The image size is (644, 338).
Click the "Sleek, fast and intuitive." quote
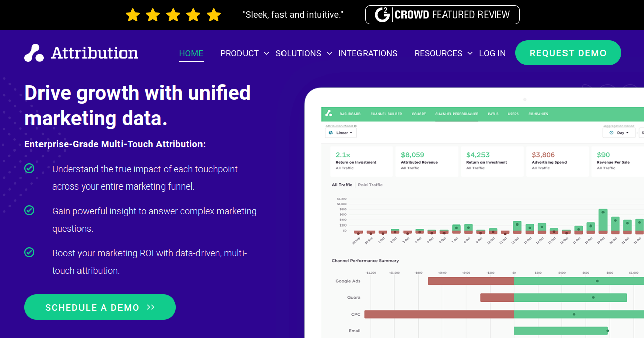click(x=293, y=15)
